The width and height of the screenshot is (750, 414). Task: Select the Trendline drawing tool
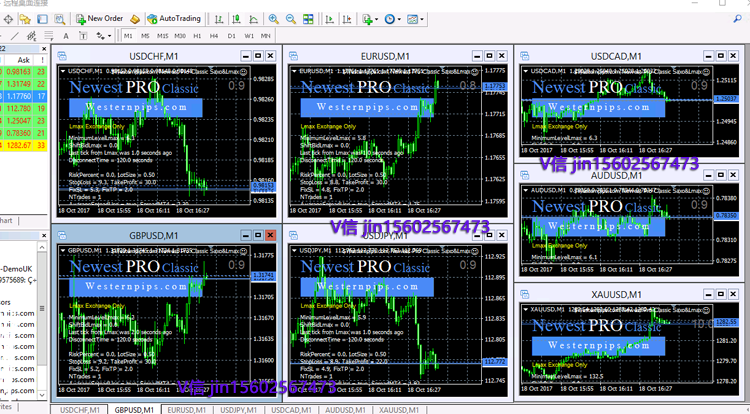(15, 36)
